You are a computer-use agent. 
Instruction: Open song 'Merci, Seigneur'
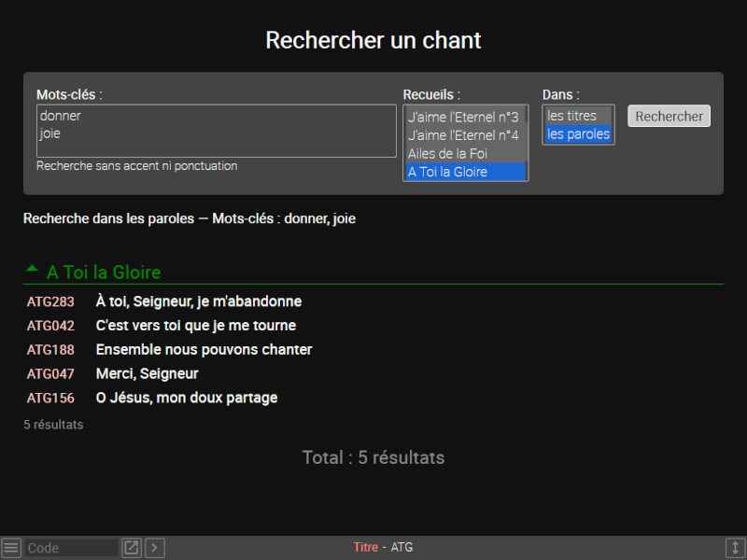click(x=147, y=373)
